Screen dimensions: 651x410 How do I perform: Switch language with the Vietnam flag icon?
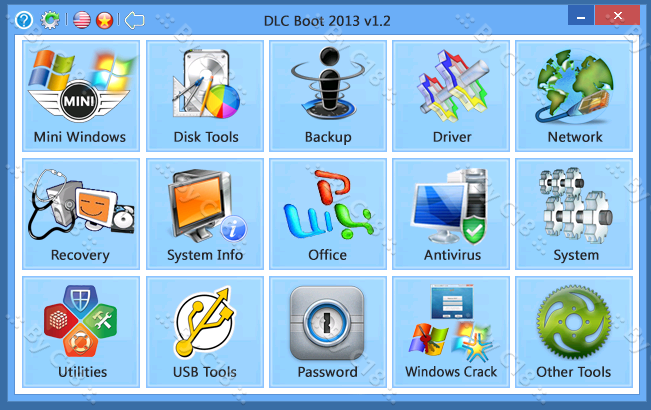105,20
